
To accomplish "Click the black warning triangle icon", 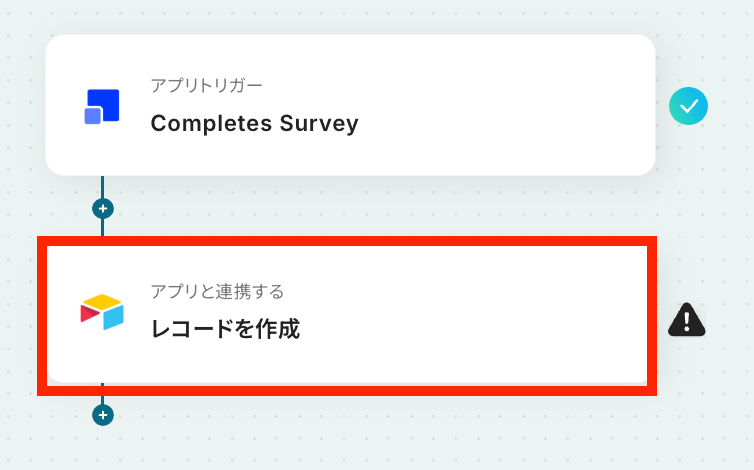I will point(687,320).
